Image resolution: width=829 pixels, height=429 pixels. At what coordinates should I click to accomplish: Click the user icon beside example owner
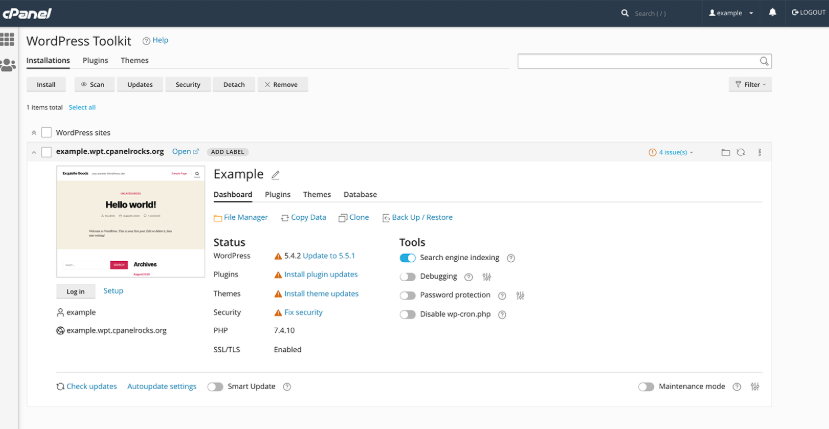(x=60, y=313)
